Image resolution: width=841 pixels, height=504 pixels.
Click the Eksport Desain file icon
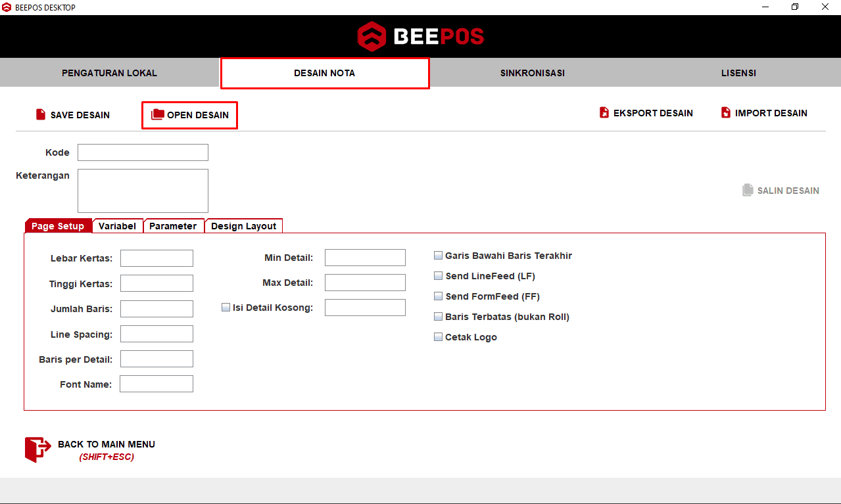point(604,112)
